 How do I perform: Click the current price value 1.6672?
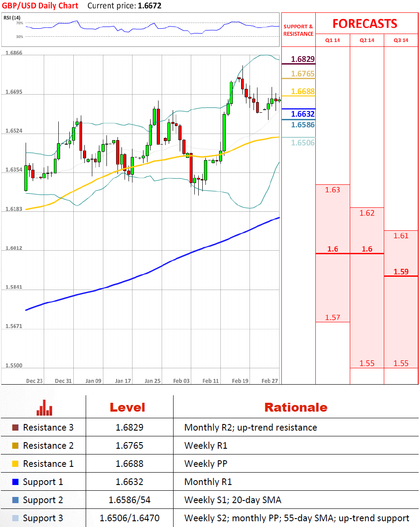point(150,6)
